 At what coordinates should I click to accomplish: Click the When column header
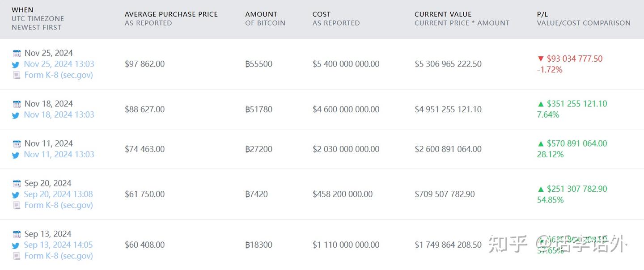(22, 10)
